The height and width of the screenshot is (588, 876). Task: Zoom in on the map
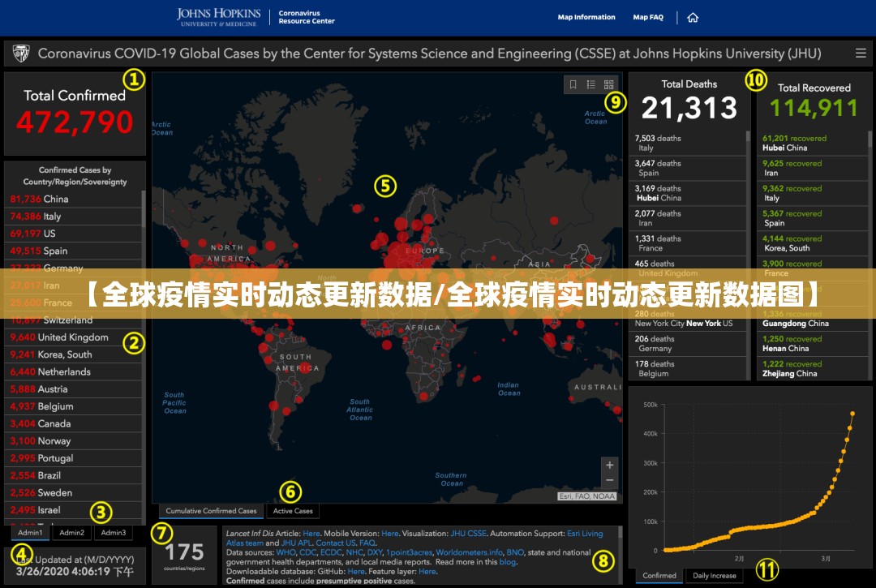click(x=609, y=465)
